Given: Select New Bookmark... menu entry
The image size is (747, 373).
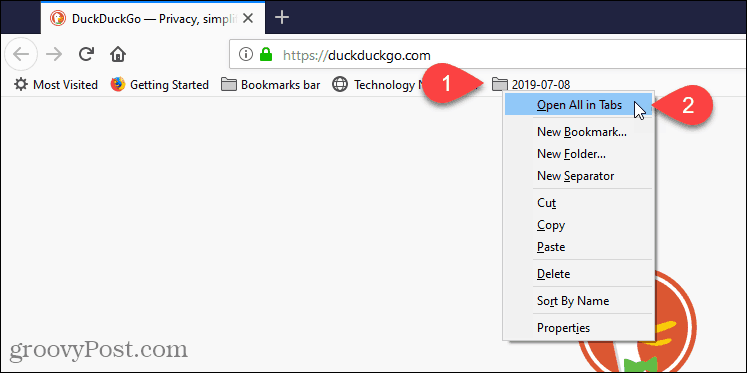Looking at the screenshot, I should 579,132.
